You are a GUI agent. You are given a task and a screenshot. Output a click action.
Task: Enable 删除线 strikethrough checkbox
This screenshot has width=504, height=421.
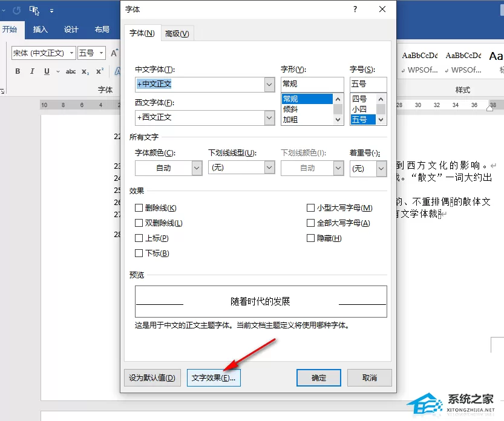pyautogui.click(x=139, y=208)
